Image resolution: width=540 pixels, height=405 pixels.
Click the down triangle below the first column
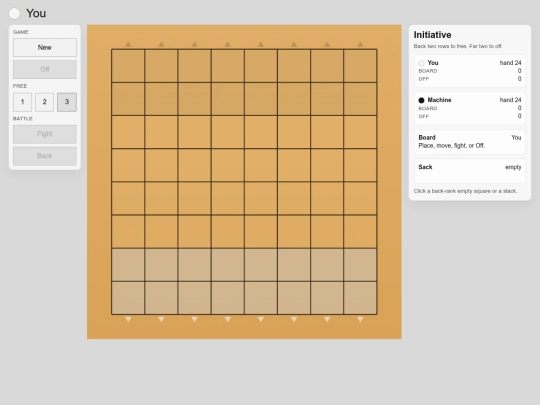(x=128, y=320)
